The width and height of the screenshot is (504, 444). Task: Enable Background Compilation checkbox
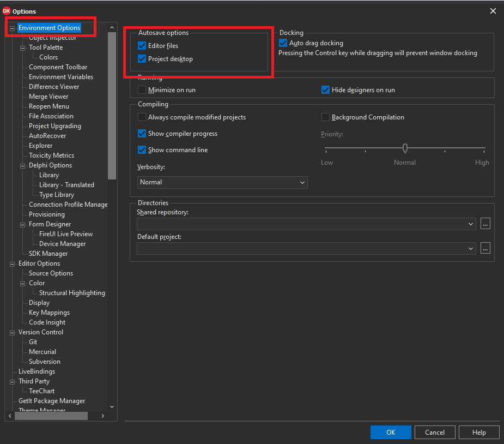[x=326, y=117]
